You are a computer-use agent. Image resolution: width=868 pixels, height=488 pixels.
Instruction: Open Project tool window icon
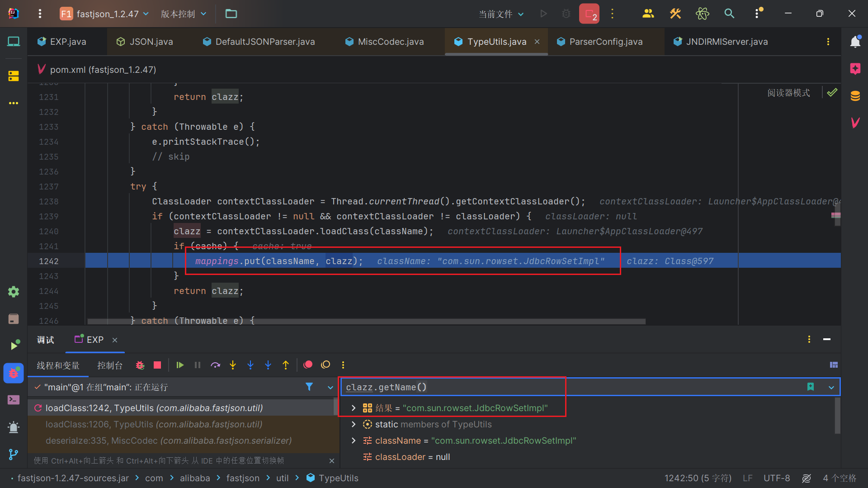(14, 42)
